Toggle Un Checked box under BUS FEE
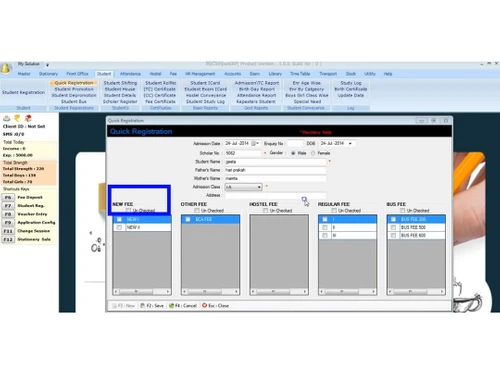This screenshot has width=500, height=375. [402, 210]
